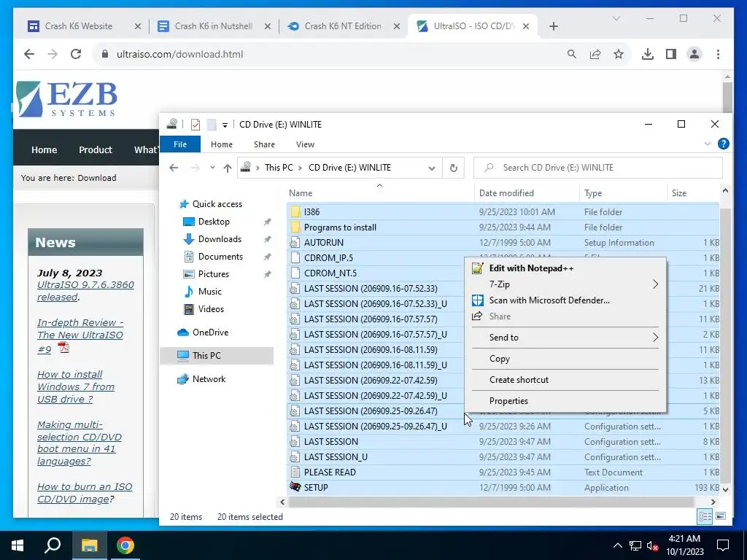Open Explorer help icon
Screen dimensions: 747x560
(723, 144)
